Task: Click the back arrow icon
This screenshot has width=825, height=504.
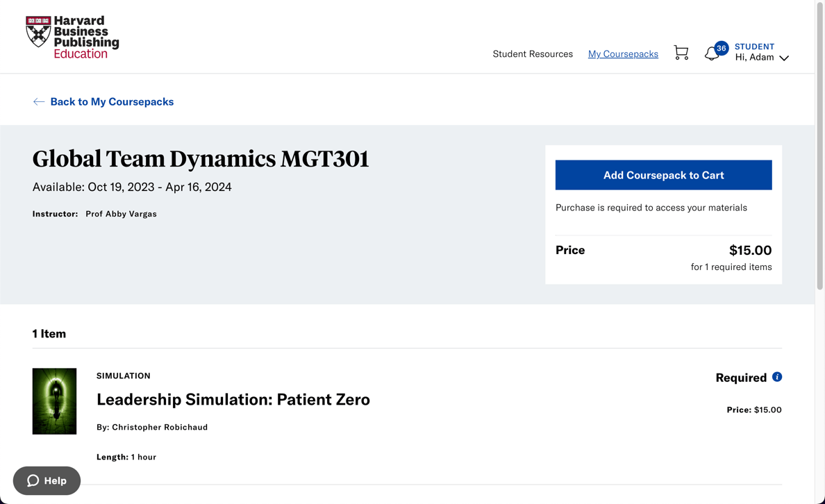Action: [39, 102]
